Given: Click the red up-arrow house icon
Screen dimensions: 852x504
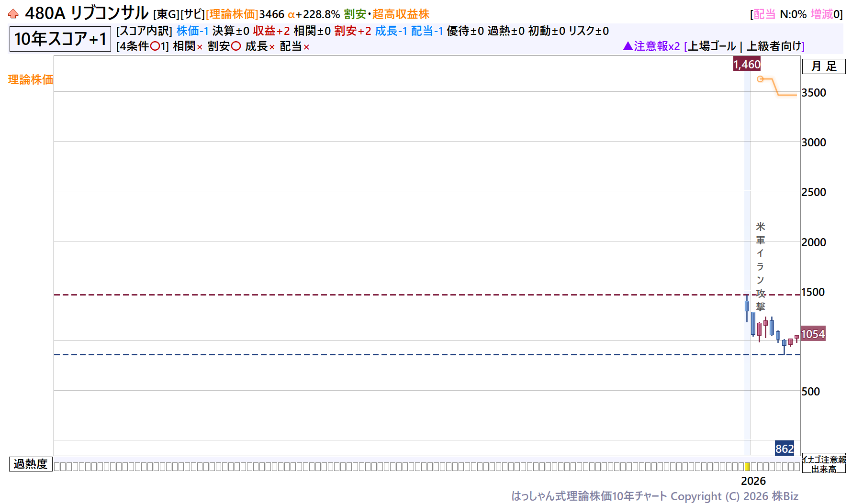Looking at the screenshot, I should tap(13, 14).
